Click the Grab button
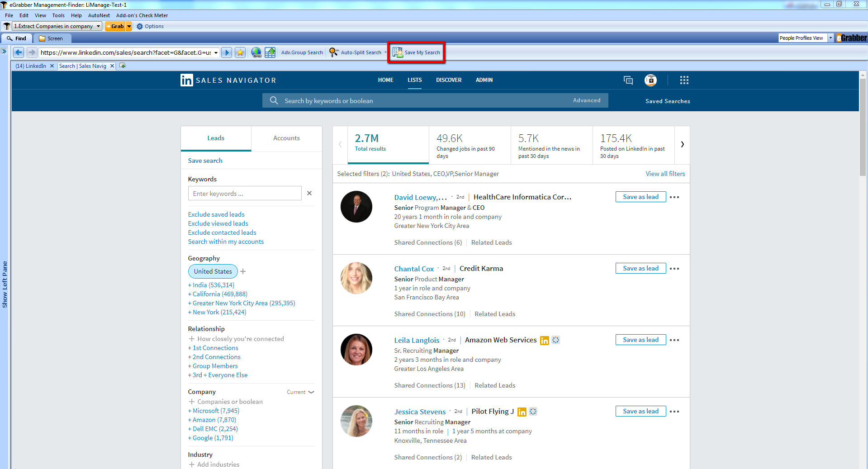 pyautogui.click(x=115, y=26)
